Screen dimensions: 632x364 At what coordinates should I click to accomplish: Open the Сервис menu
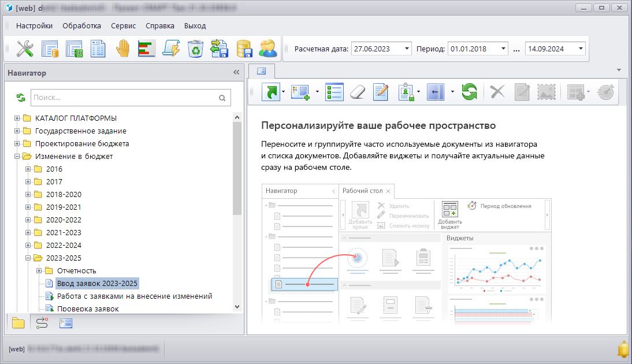pos(123,25)
